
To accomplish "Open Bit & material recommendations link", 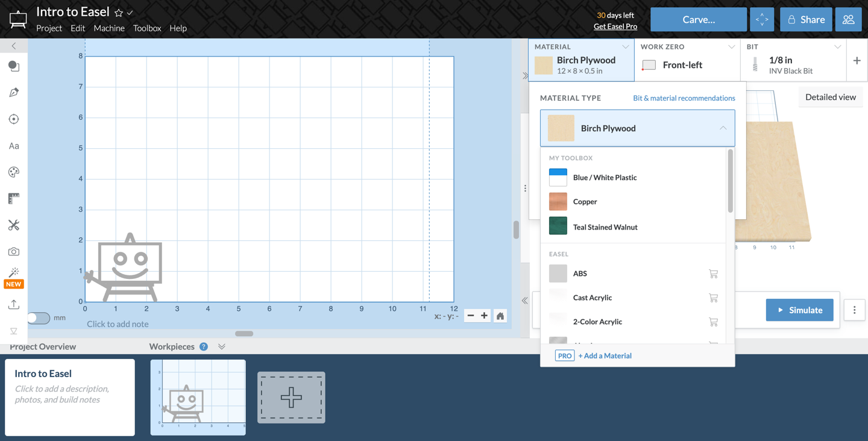I will tap(684, 98).
